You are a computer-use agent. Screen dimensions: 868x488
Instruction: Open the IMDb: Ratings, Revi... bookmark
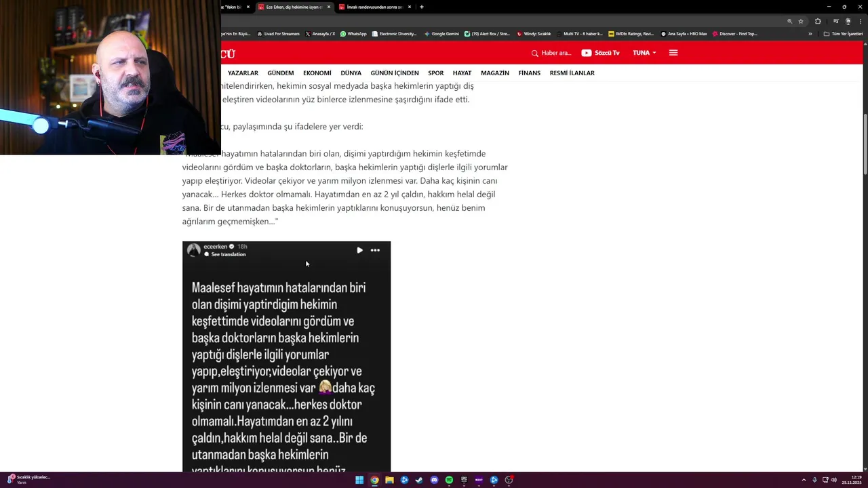point(631,34)
